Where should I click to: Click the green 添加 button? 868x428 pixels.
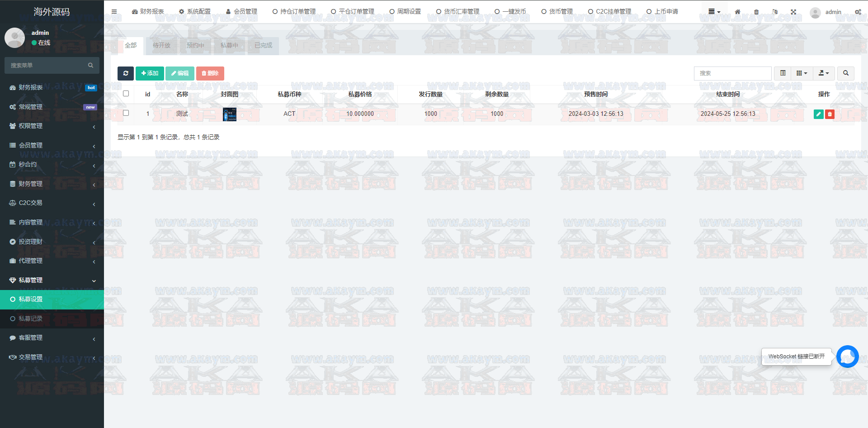(x=150, y=73)
